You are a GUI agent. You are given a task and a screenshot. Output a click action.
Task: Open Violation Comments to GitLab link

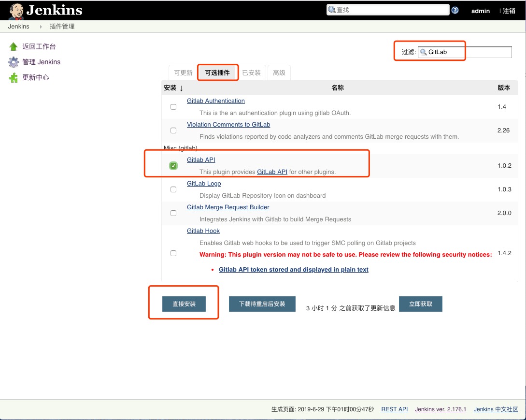click(228, 125)
